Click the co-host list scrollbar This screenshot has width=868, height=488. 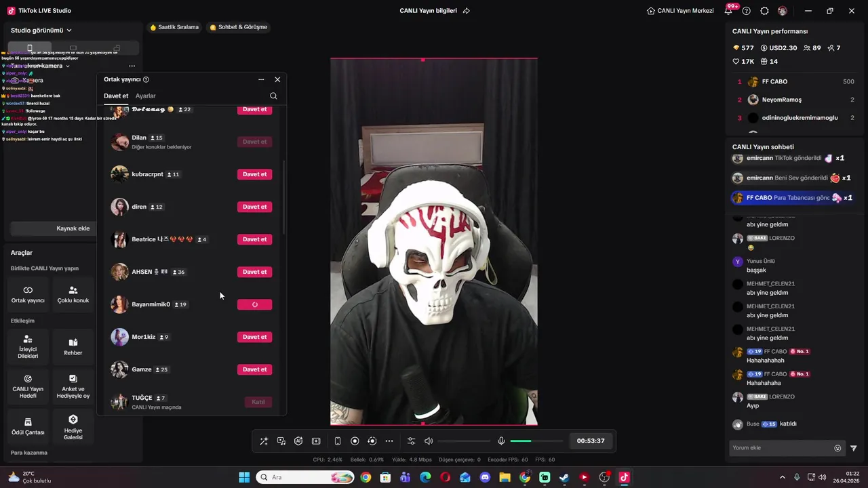[x=284, y=198]
